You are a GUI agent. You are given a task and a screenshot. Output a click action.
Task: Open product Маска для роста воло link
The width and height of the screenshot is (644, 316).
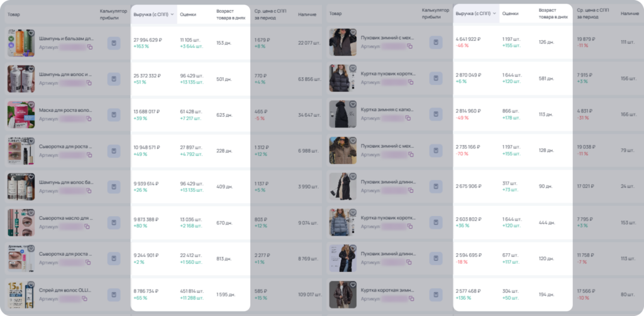65,111
